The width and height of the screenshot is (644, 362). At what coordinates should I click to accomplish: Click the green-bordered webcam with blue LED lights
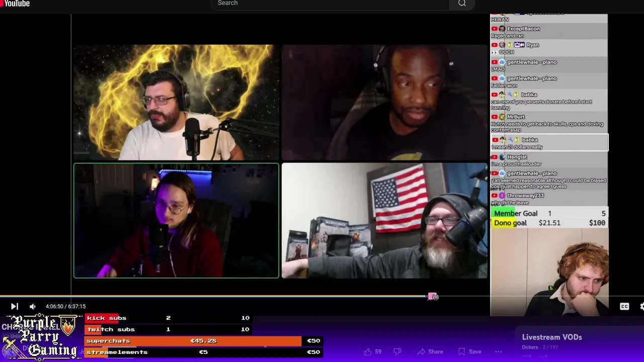coord(176,220)
